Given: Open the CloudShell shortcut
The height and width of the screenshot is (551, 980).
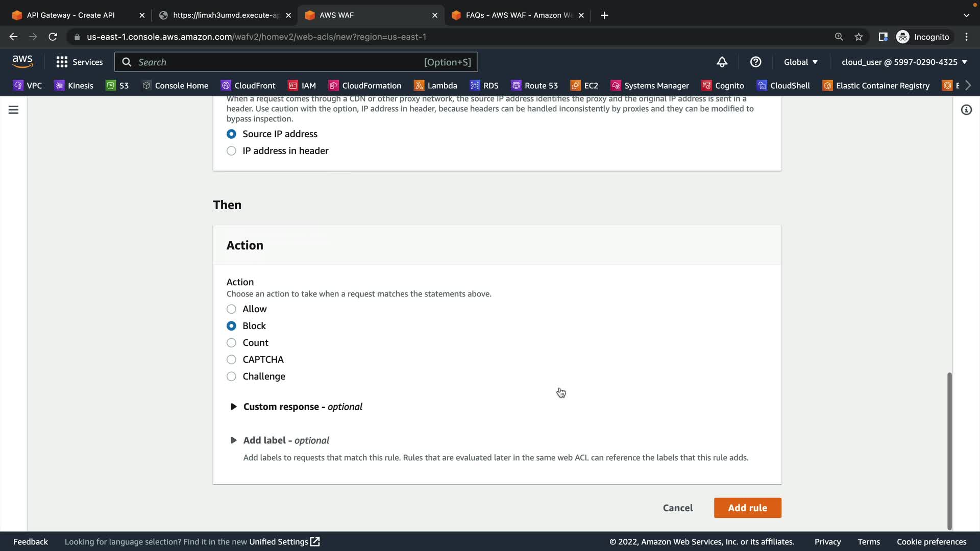Looking at the screenshot, I should coord(783,85).
